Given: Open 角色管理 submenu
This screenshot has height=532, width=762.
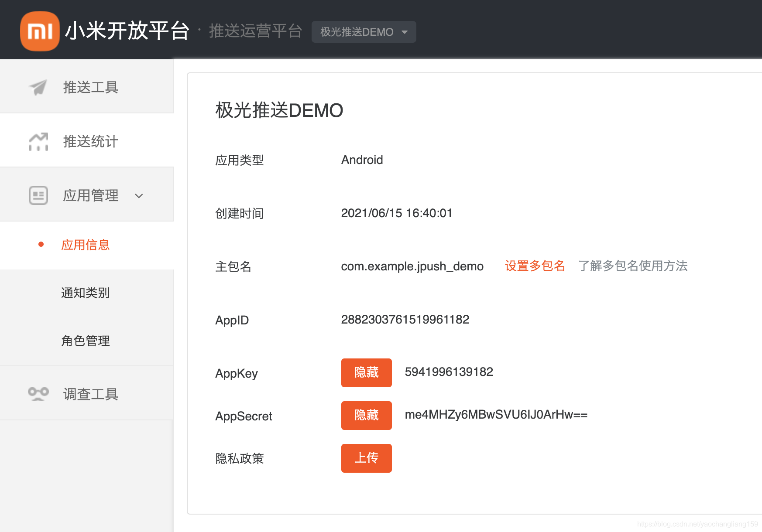Looking at the screenshot, I should [85, 341].
